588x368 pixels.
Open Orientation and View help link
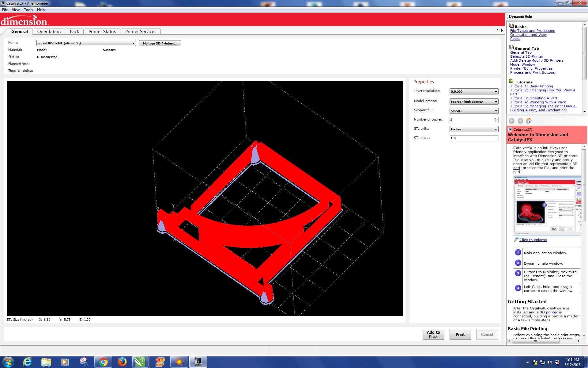coord(528,35)
